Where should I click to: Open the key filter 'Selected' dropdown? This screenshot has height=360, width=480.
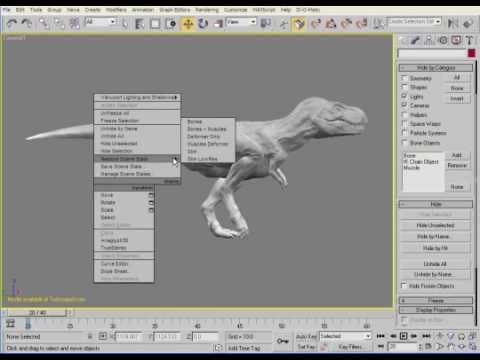pos(345,336)
